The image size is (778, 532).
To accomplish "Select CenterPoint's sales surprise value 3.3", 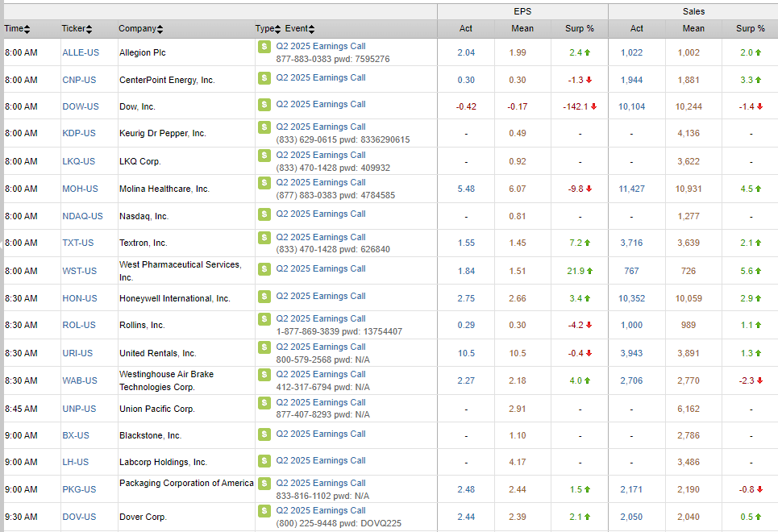I will click(747, 80).
